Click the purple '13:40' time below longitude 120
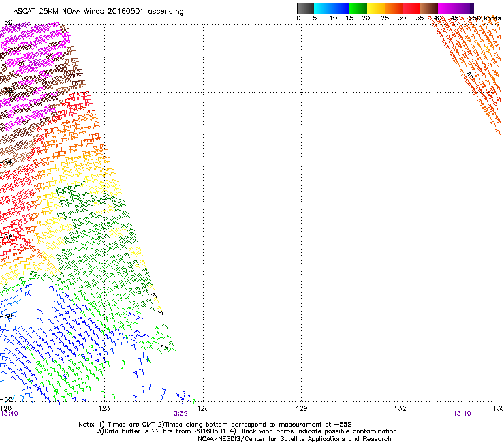Image resolution: width=504 pixels, height=443 pixels. 10,414
